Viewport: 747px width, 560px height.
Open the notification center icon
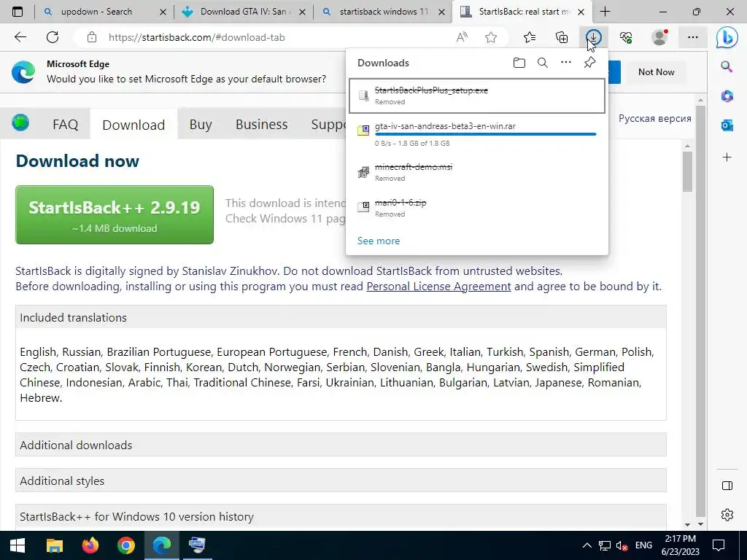click(x=719, y=545)
